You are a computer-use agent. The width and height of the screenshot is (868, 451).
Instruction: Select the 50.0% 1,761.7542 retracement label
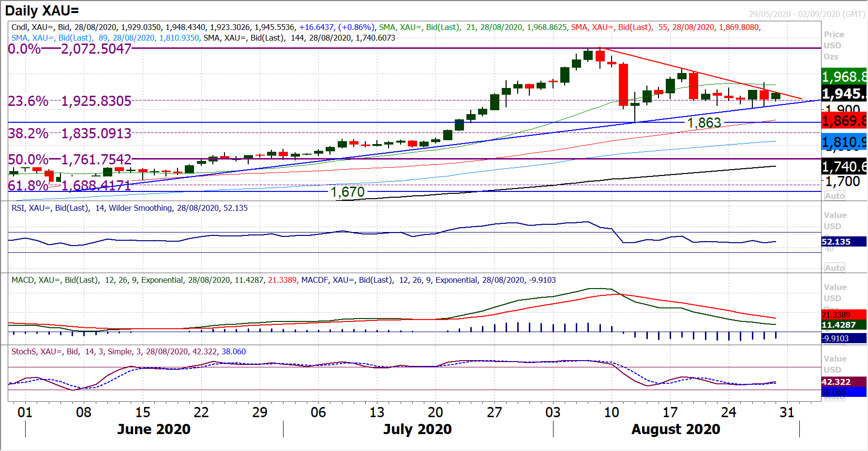[x=70, y=160]
